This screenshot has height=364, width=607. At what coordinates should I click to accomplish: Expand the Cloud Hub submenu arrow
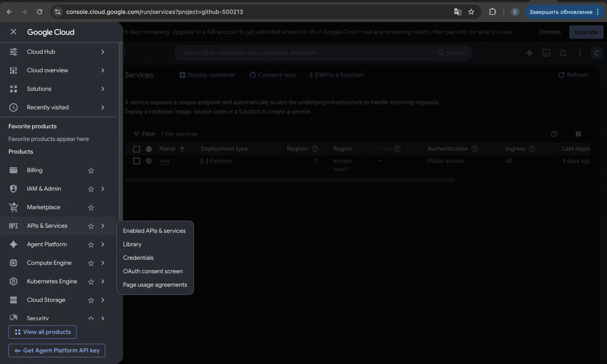103,52
